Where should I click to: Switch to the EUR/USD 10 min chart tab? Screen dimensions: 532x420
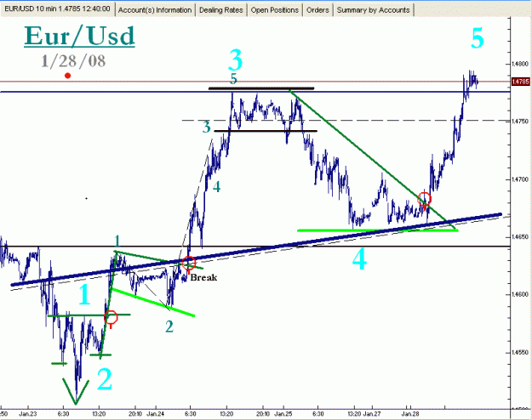tap(57, 9)
